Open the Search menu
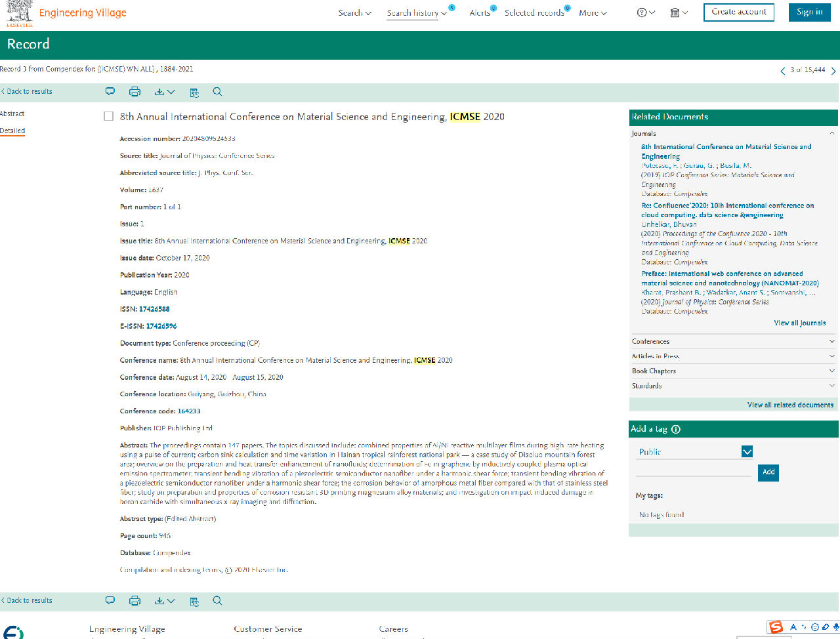The image size is (840, 639). (x=355, y=12)
